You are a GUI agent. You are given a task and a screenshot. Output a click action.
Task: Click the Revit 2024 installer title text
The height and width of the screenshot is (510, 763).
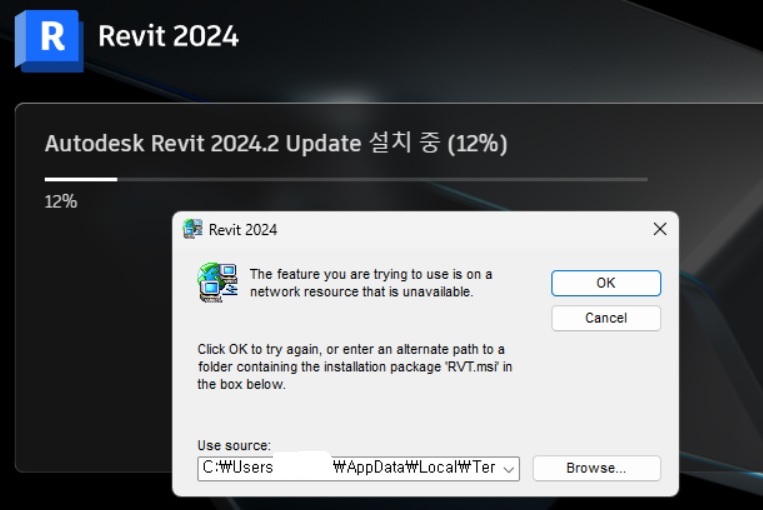pyautogui.click(x=168, y=36)
